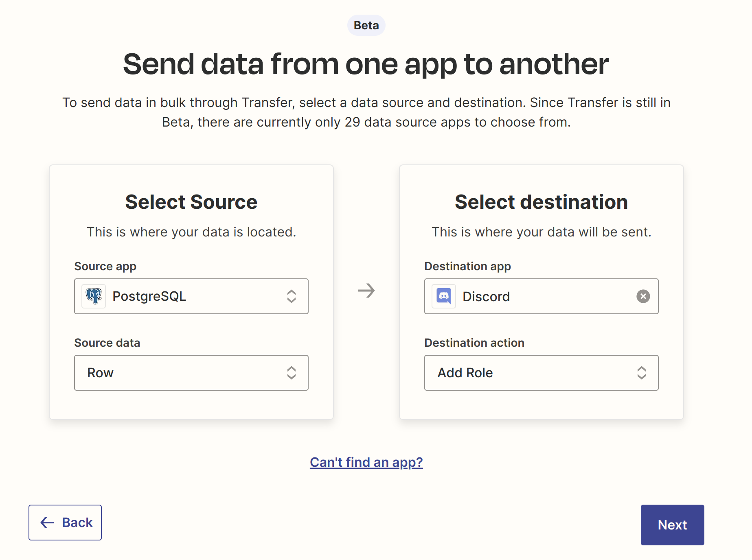Viewport: 752px width, 560px height.
Task: Clear the Discord destination app selection
Action: [643, 296]
